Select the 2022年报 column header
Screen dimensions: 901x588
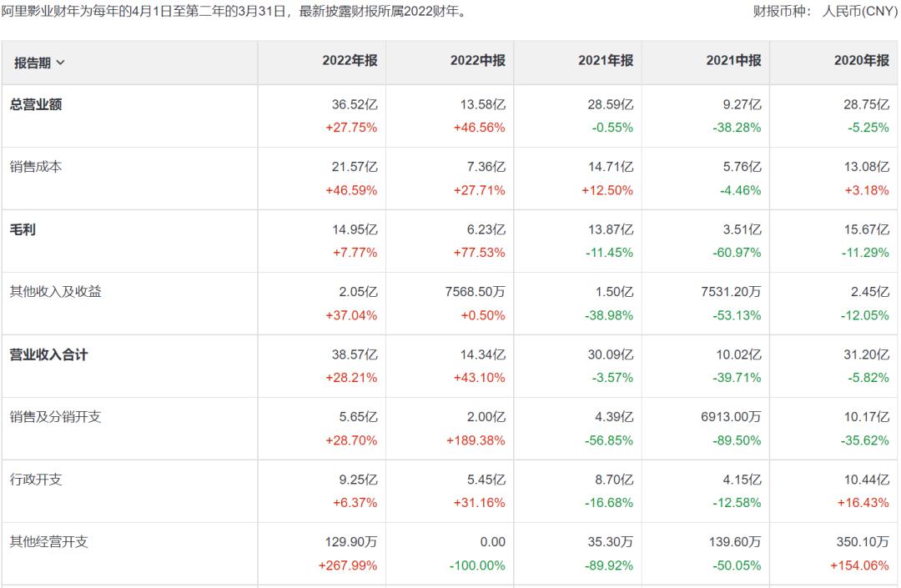pos(350,61)
